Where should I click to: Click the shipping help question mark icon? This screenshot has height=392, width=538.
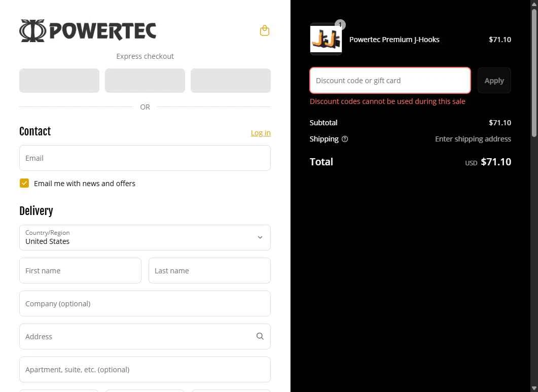(x=345, y=139)
